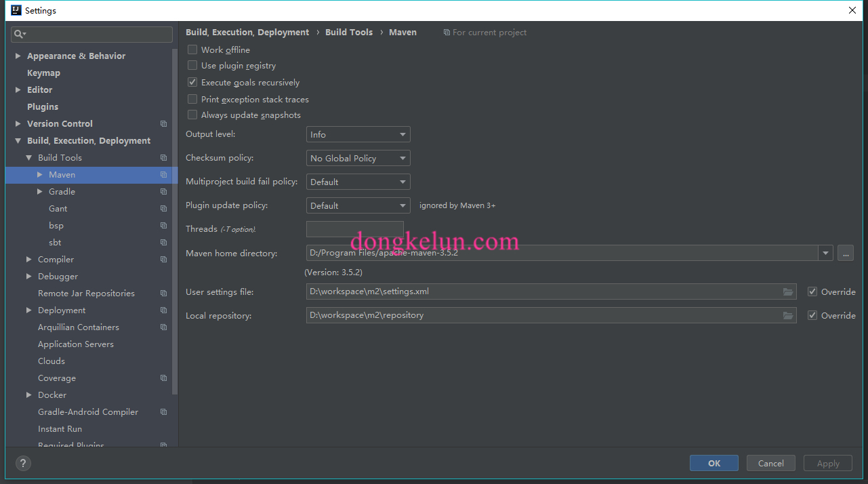Open the Output level dropdown
The height and width of the screenshot is (484, 868).
[358, 135]
